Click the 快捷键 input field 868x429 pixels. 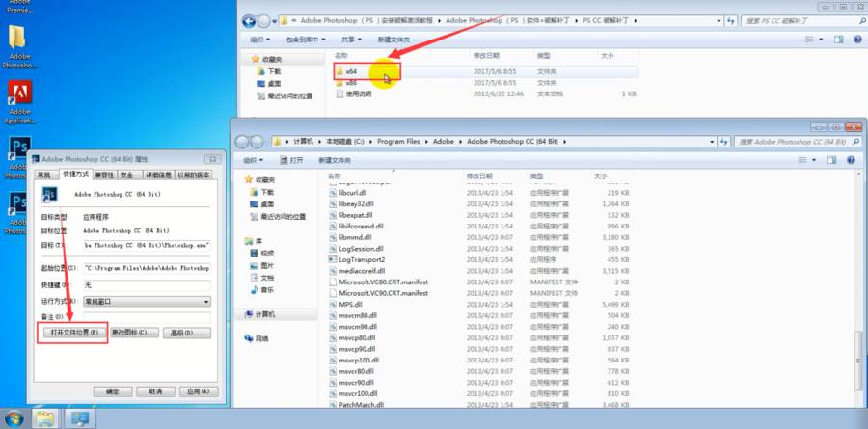(146, 285)
